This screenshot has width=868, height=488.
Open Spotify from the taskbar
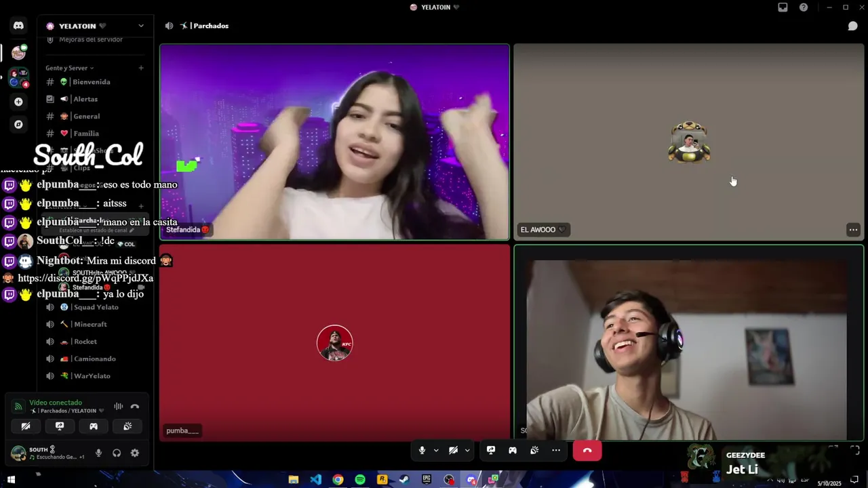360,480
